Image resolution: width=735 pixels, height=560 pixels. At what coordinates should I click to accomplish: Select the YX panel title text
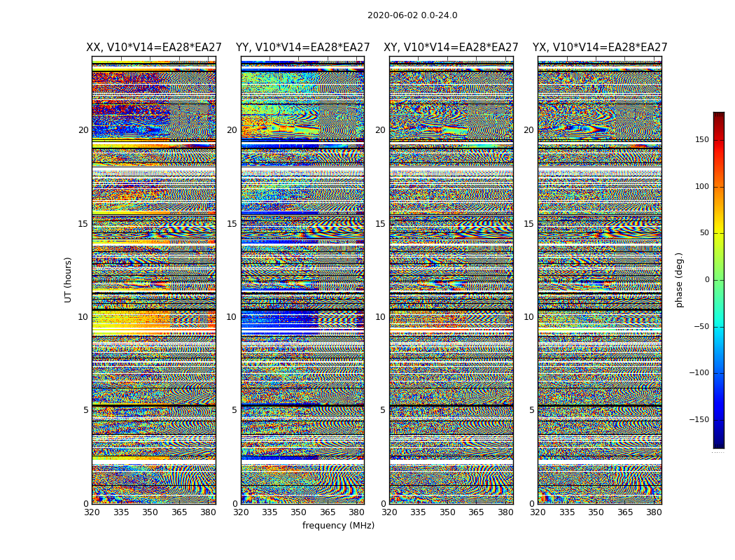[600, 48]
